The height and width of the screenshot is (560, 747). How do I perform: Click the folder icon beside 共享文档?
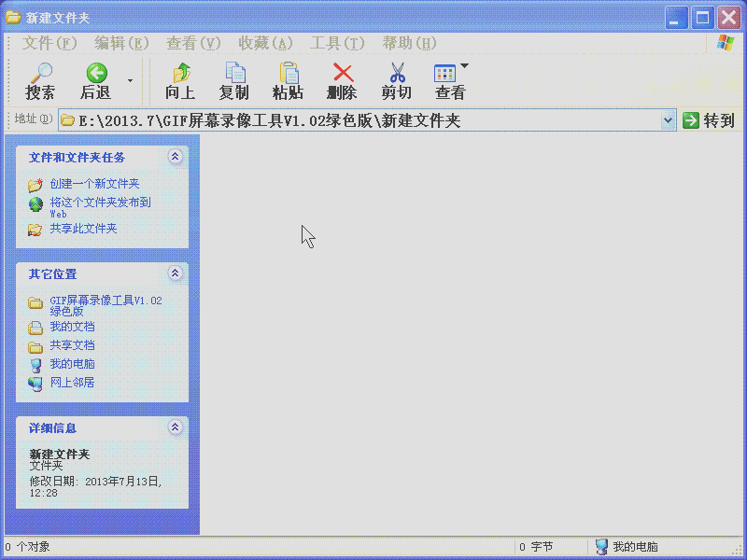[35, 346]
